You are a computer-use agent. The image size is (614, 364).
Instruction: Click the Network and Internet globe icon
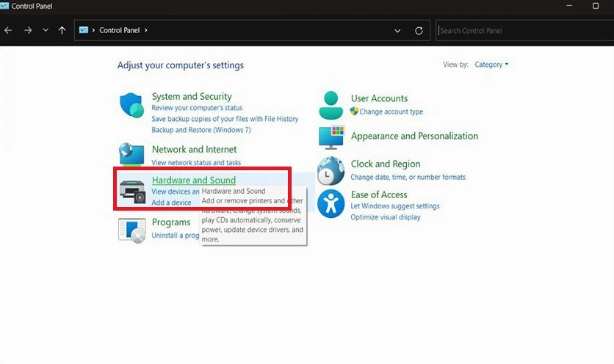coord(132,153)
